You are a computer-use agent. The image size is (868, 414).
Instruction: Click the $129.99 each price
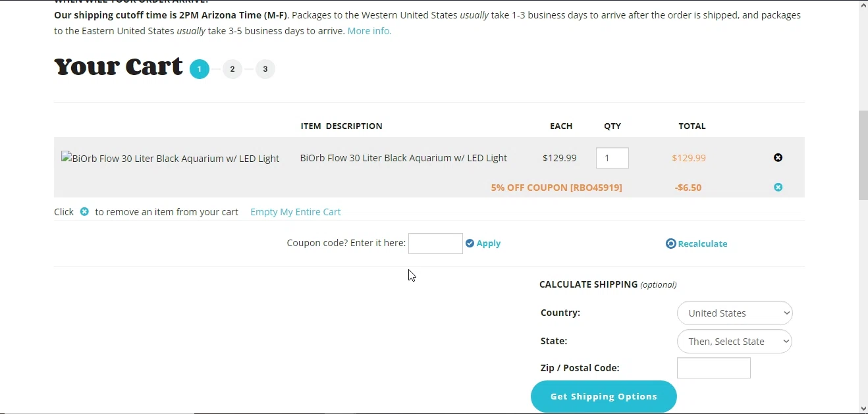(x=560, y=158)
